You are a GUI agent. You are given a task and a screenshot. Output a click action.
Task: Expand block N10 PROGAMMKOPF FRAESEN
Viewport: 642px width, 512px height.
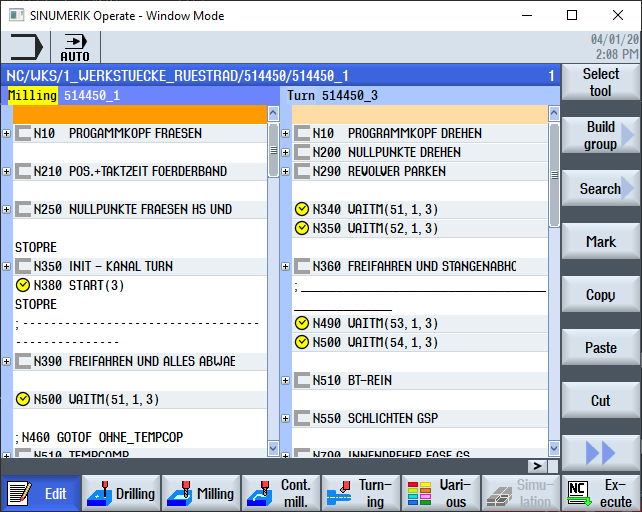point(7,134)
